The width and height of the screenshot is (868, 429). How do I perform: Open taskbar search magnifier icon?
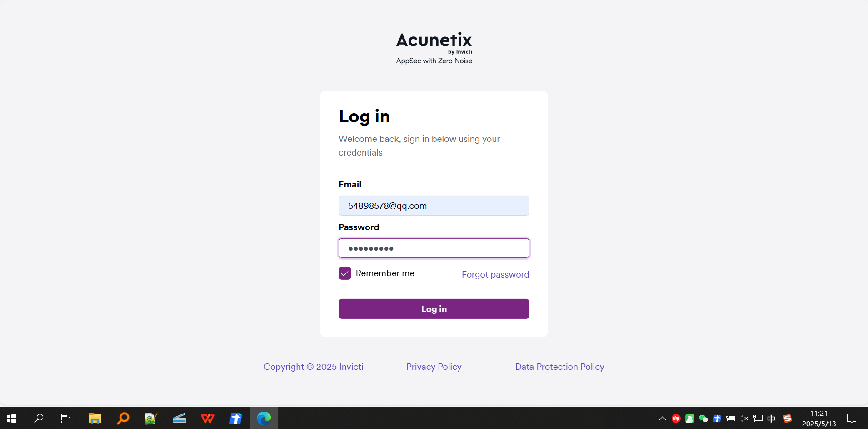click(39, 418)
